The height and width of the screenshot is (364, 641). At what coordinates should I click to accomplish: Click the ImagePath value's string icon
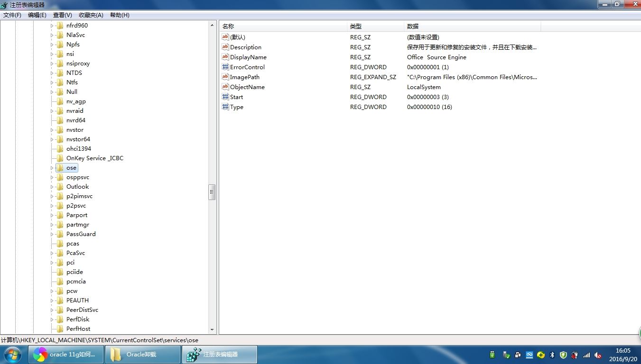(225, 77)
